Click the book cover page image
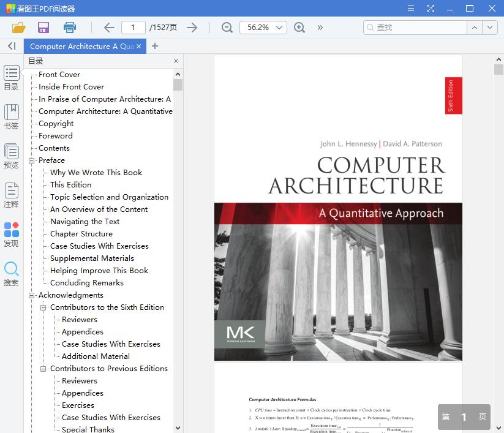 (x=338, y=208)
